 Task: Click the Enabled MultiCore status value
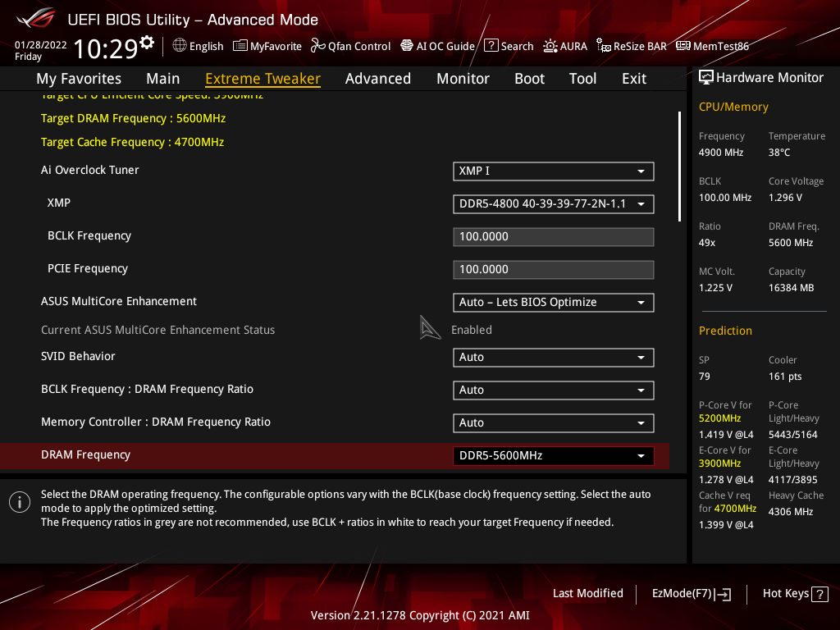pyautogui.click(x=472, y=330)
